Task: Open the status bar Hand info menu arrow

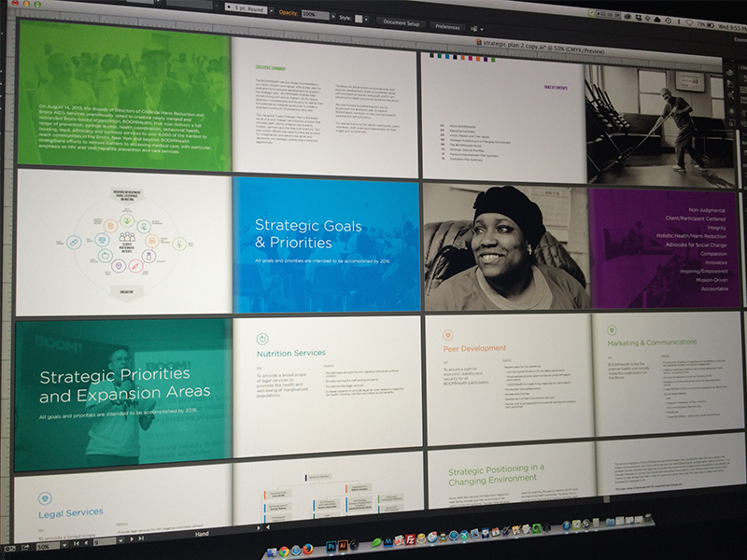Action: pos(259,527)
